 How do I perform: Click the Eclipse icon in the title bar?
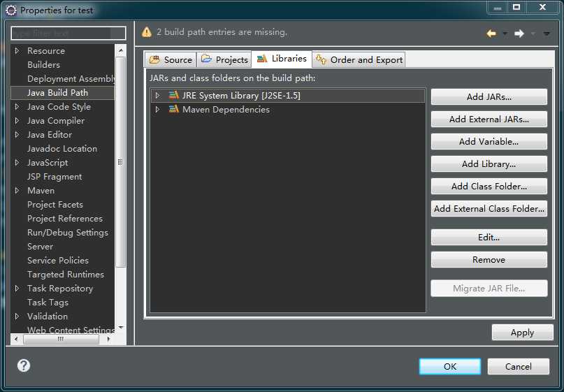click(x=10, y=10)
